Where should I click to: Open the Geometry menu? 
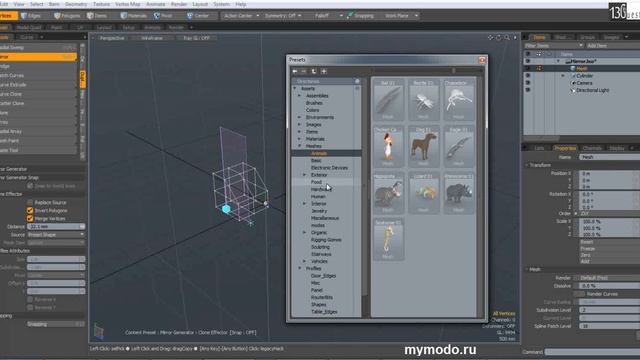pos(76,4)
